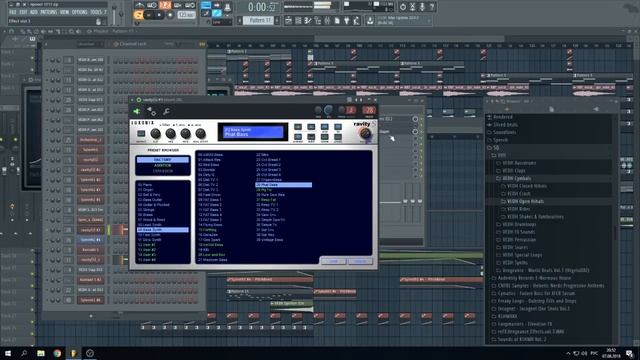Choose the 39 Vintage Bass preset
640x360 pixels.
tap(270, 240)
